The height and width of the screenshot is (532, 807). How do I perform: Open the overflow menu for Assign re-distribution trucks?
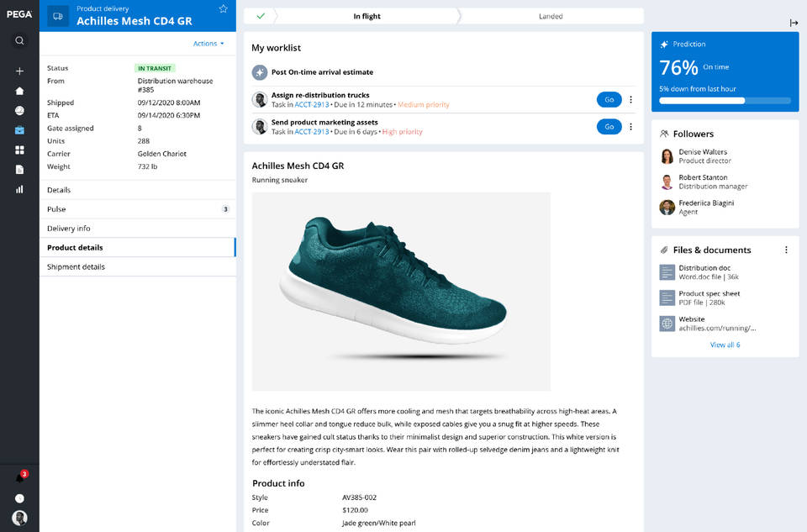tap(631, 98)
